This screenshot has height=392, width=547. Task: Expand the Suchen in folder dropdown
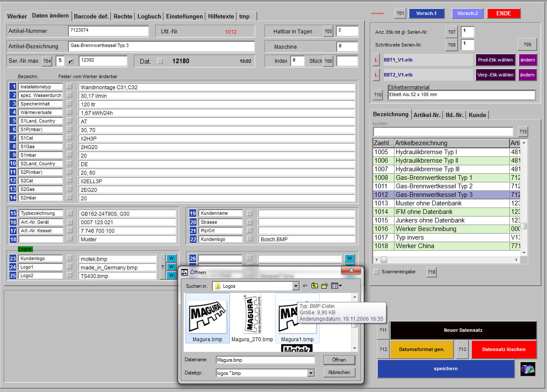(x=295, y=286)
